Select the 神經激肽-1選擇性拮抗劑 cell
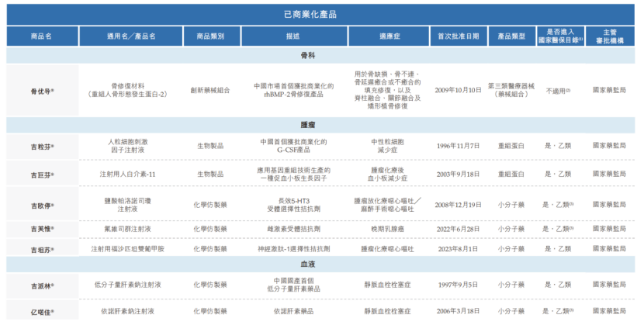644x325 pixels. click(293, 249)
